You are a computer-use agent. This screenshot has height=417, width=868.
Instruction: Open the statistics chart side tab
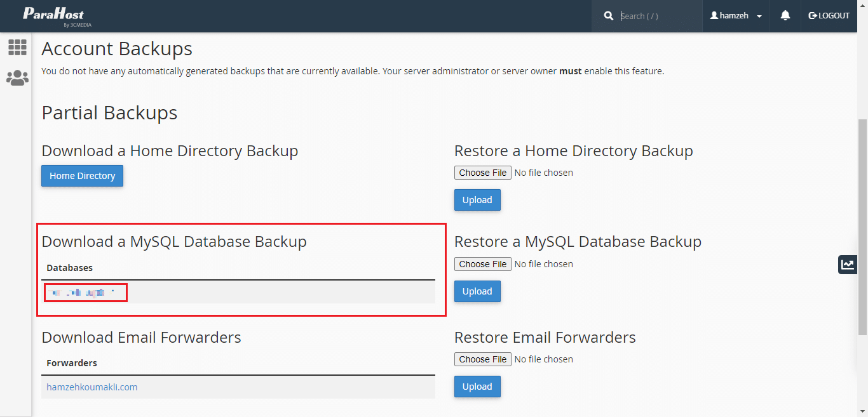[x=847, y=264]
